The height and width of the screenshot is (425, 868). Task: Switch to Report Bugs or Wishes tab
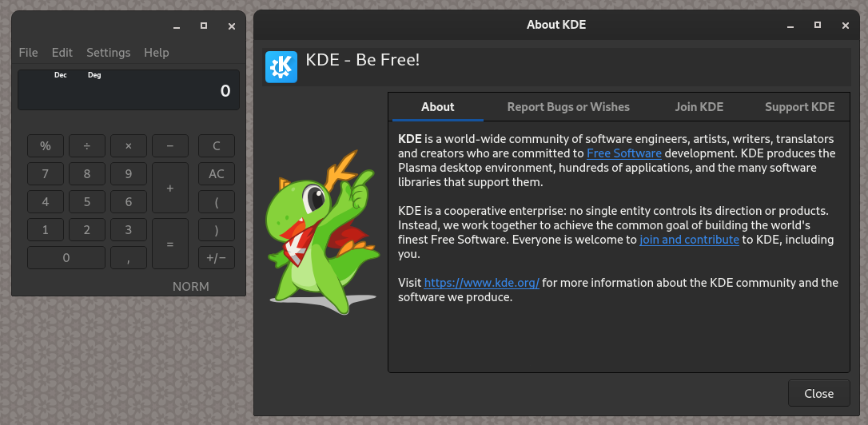pyautogui.click(x=568, y=107)
